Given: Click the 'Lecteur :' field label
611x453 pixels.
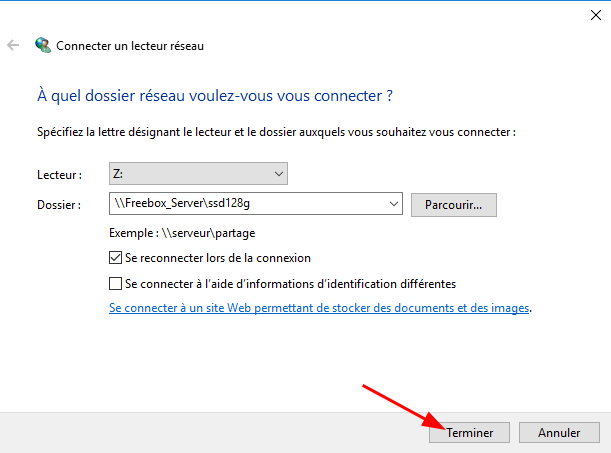Looking at the screenshot, I should (x=60, y=175).
